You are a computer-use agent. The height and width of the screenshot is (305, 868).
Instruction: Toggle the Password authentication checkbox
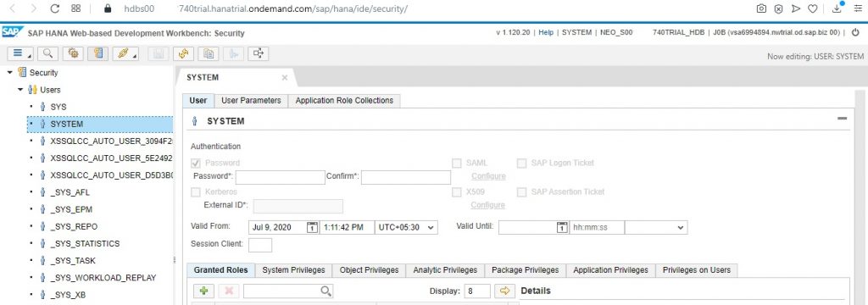click(196, 164)
